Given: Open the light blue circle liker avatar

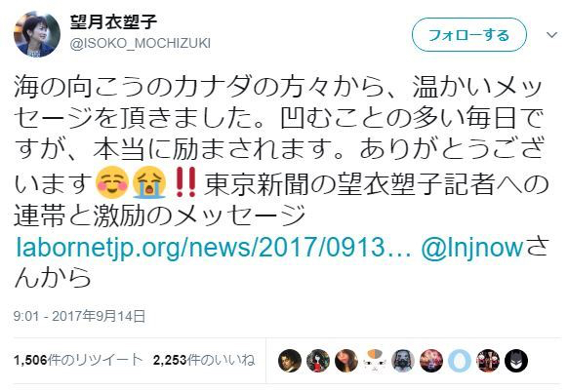Looking at the screenshot, I should point(460,361).
